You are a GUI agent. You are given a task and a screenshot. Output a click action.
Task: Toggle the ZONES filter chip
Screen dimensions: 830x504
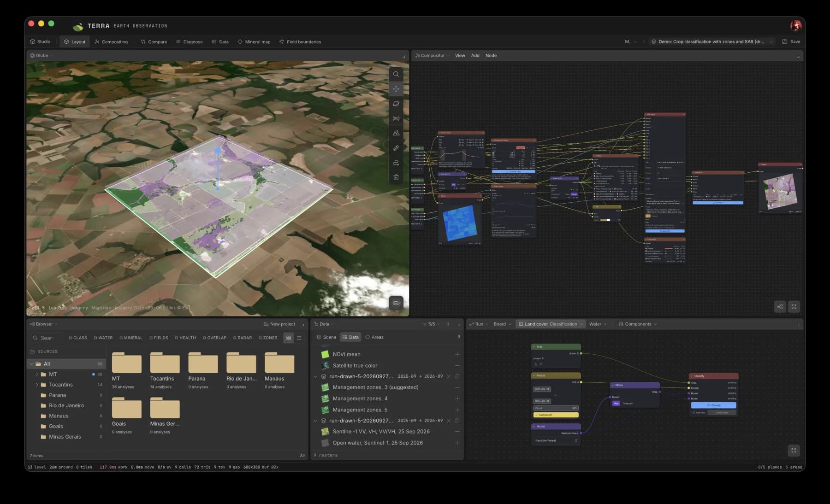(268, 338)
